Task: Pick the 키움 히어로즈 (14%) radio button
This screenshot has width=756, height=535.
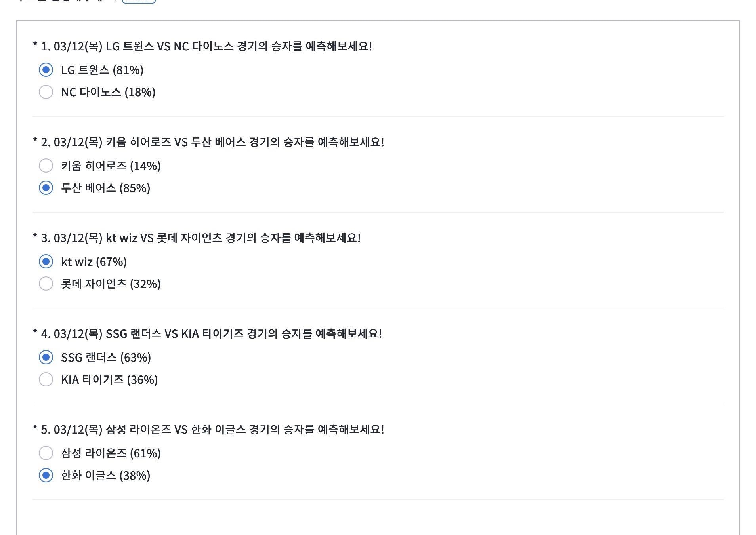Action: point(46,166)
